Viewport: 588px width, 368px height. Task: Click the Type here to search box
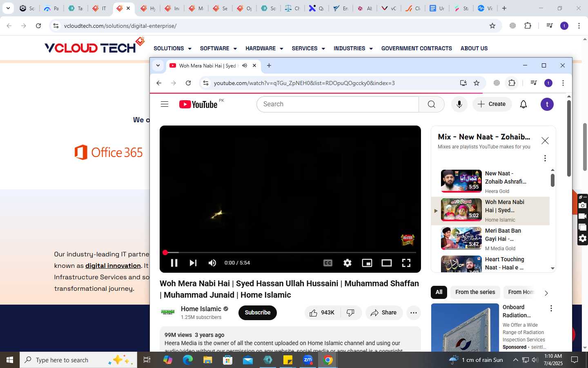tap(78, 360)
